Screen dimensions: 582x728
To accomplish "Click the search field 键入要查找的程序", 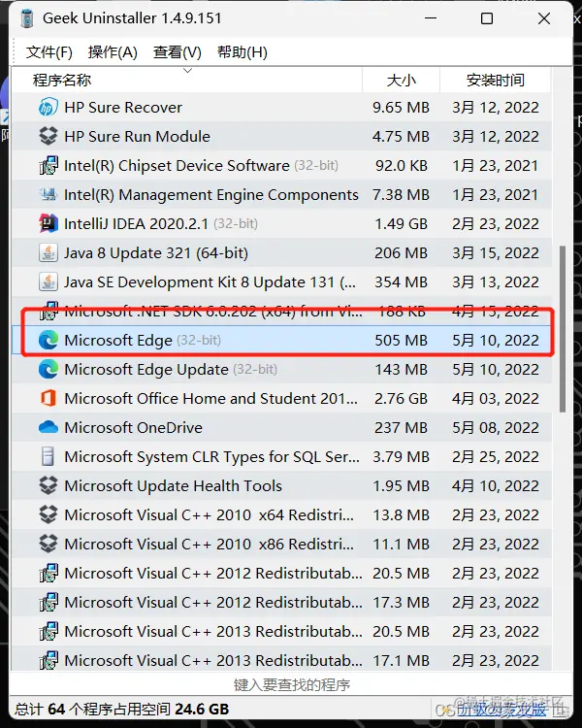I will click(x=291, y=684).
